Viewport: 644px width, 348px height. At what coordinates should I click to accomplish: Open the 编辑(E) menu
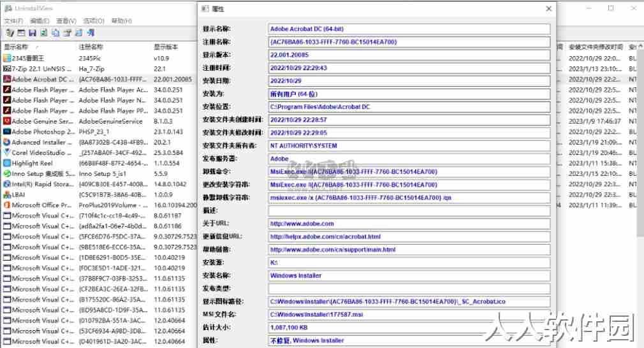tap(40, 21)
